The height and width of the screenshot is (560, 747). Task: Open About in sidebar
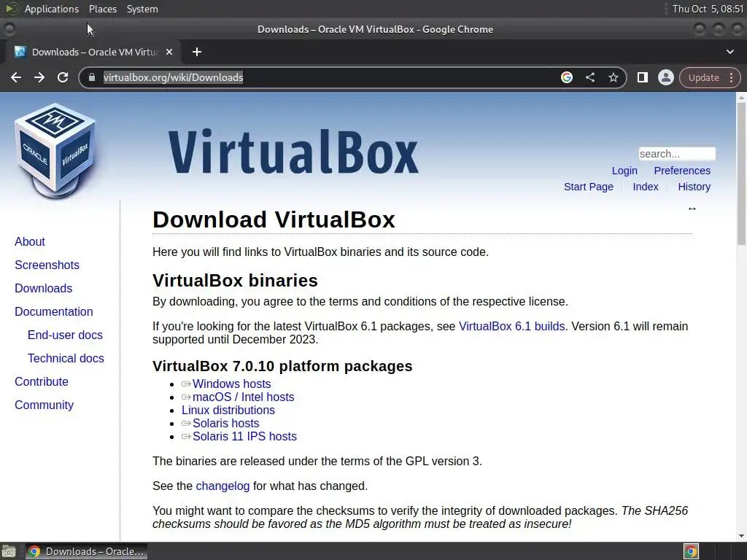point(29,241)
